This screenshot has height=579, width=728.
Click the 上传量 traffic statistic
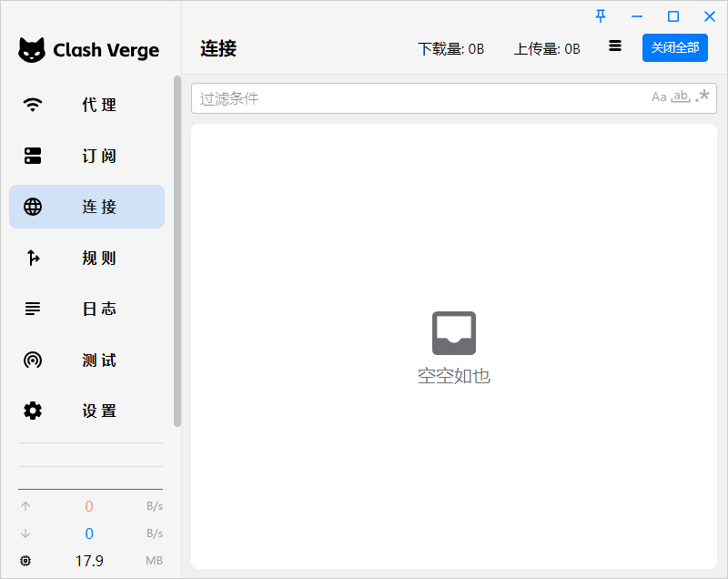pos(546,48)
